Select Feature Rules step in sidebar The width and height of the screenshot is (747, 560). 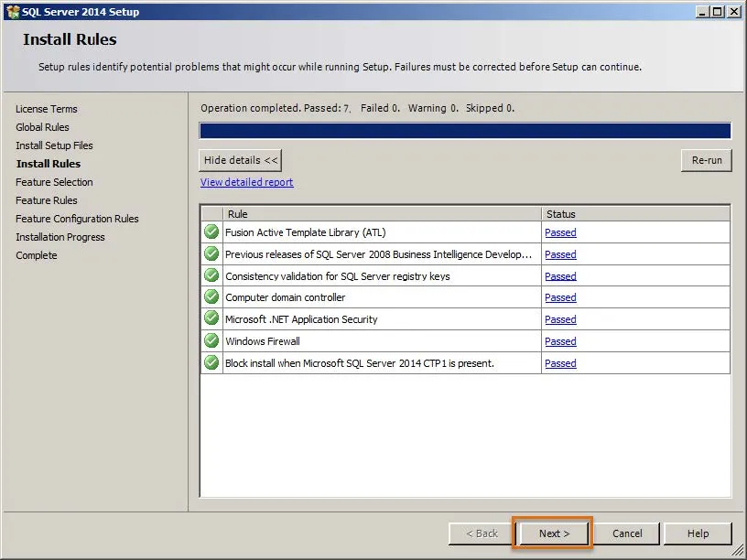coord(46,200)
